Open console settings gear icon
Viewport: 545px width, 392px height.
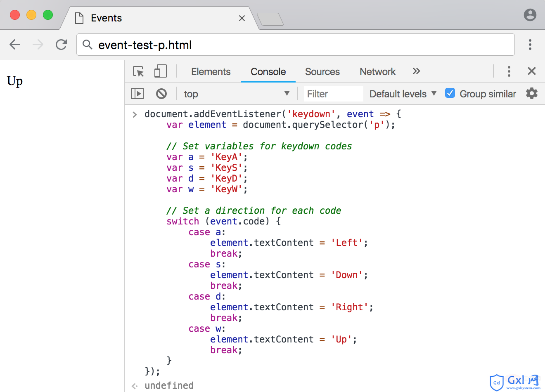[532, 93]
